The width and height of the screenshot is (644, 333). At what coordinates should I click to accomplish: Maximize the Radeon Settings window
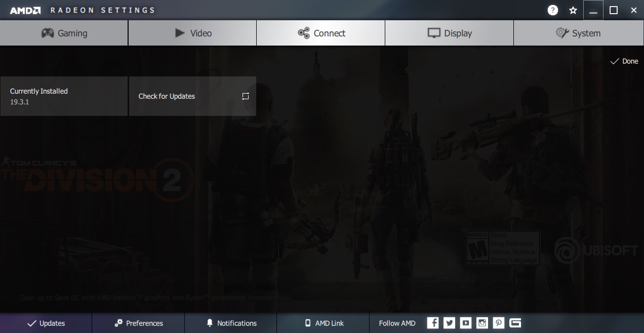pyautogui.click(x=614, y=10)
